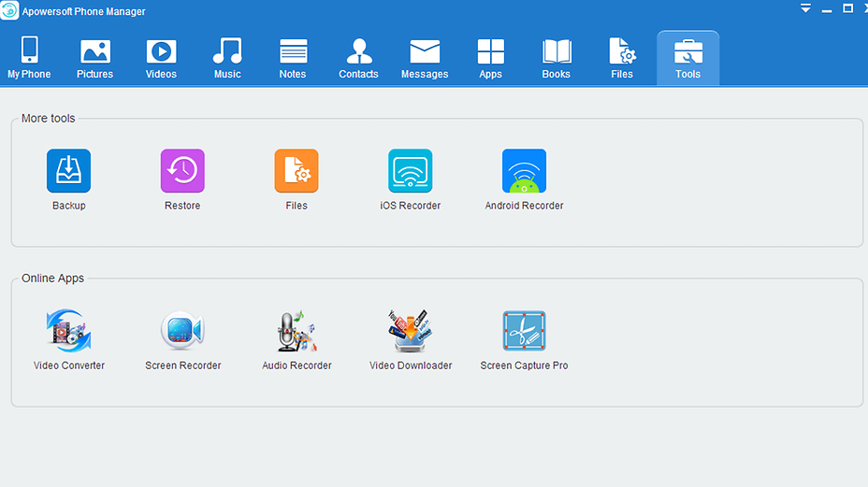Minimize the Phone Manager window
This screenshot has height=487, width=868.
coord(827,10)
